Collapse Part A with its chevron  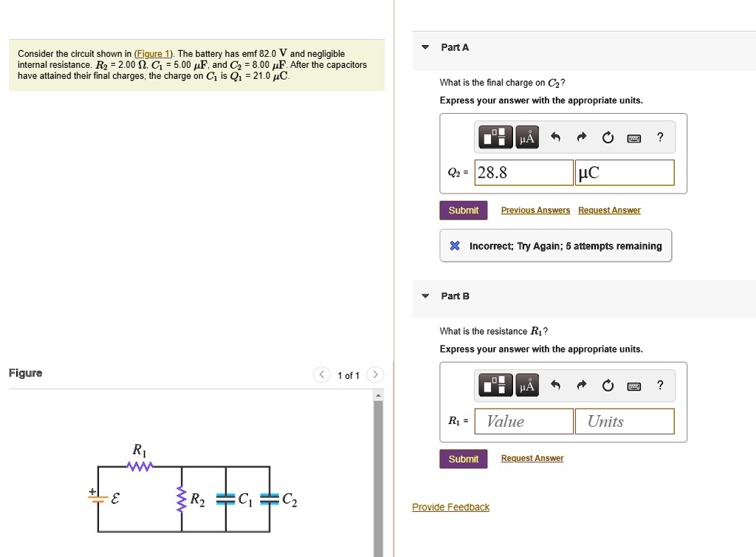[x=425, y=47]
